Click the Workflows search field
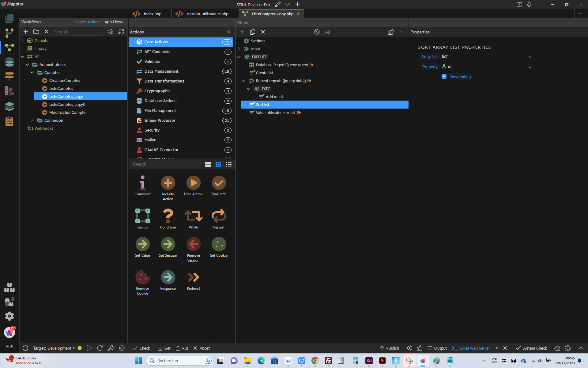The width and height of the screenshot is (588, 368). [79, 32]
